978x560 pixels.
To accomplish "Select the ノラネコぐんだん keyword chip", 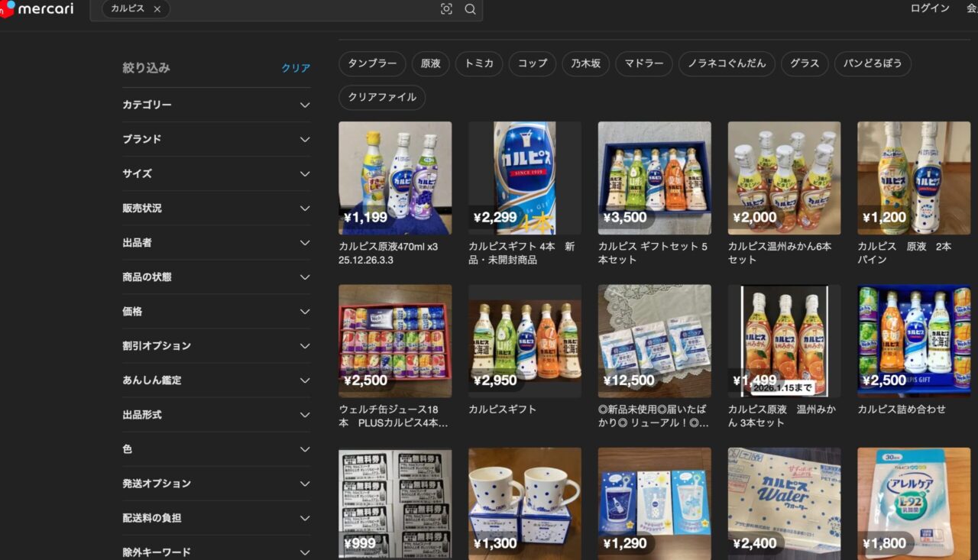I will coord(727,63).
